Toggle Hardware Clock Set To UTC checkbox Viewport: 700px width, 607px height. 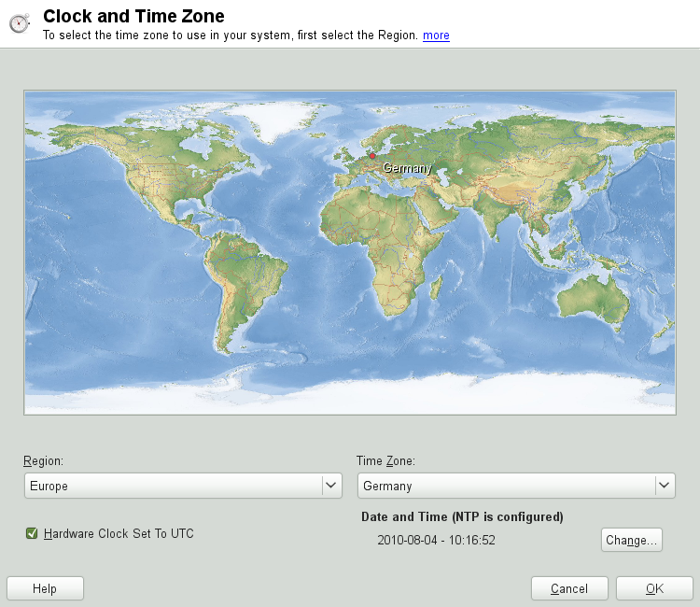click(32, 533)
